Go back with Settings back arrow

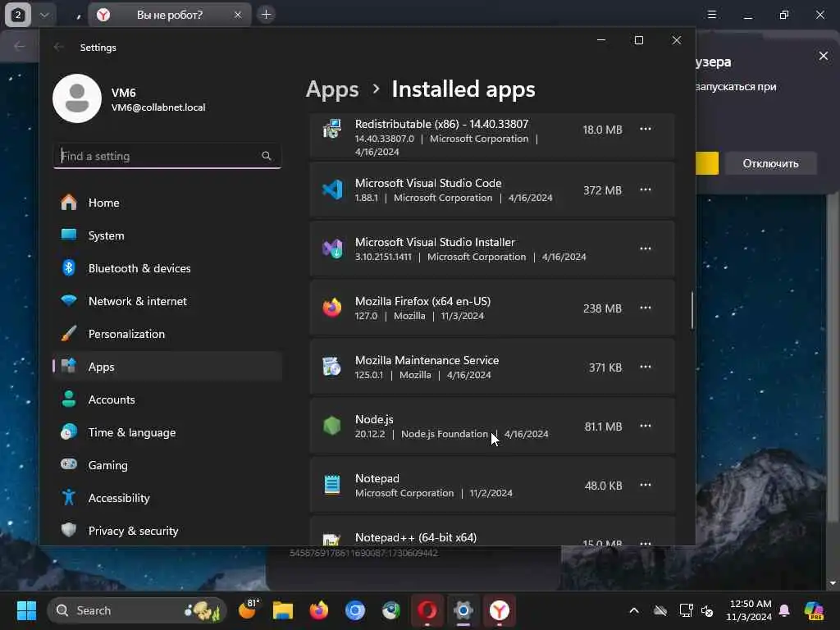[59, 47]
